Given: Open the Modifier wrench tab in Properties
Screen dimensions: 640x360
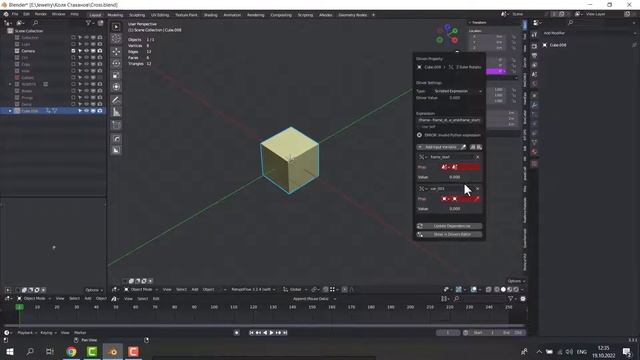Looking at the screenshot, I should pos(534,105).
